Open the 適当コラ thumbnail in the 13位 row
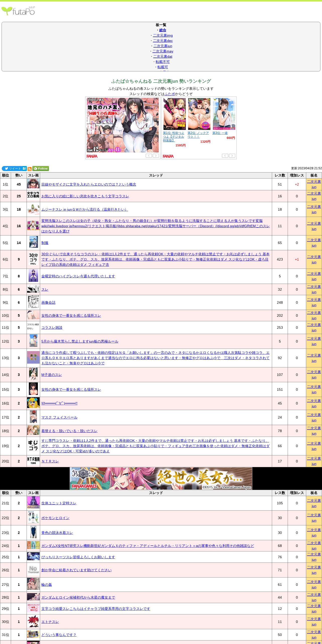 click(x=33, y=357)
